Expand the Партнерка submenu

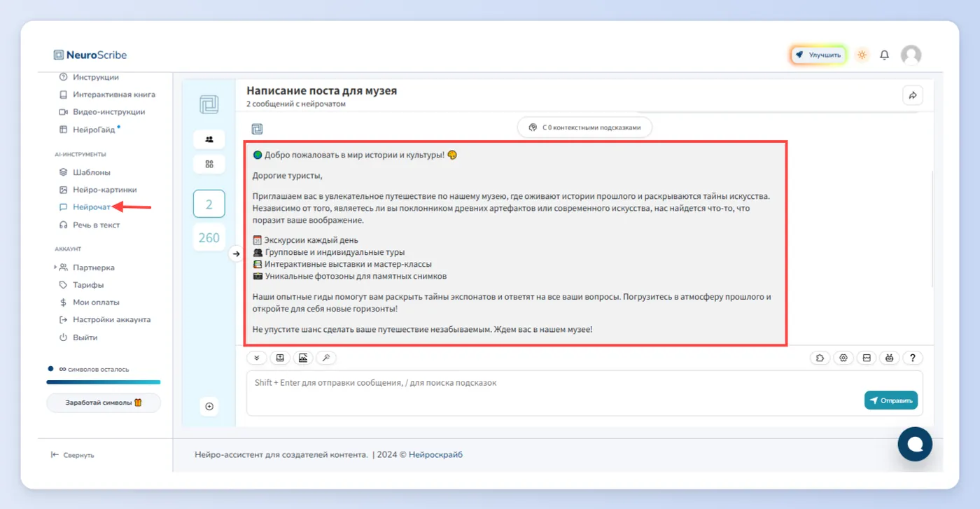point(85,267)
